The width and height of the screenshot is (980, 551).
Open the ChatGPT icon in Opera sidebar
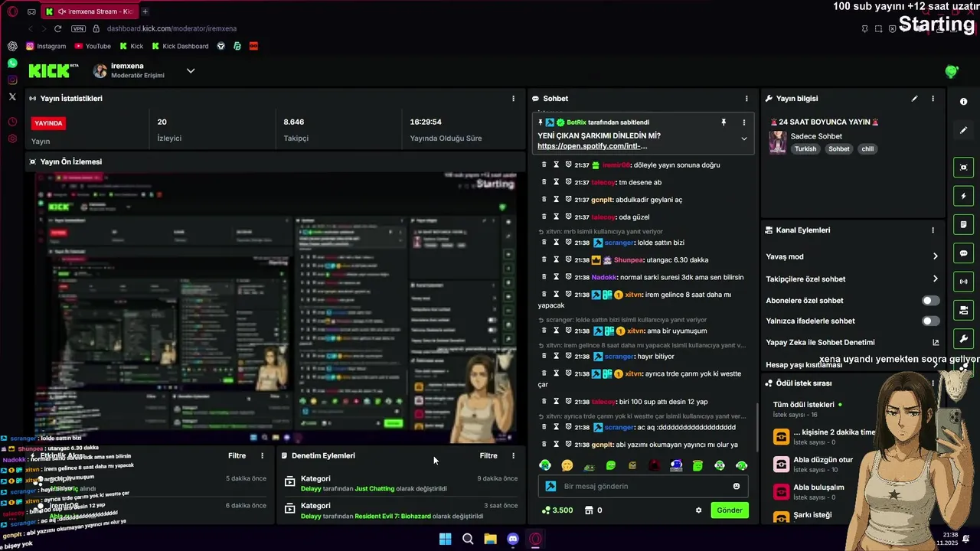[12, 46]
